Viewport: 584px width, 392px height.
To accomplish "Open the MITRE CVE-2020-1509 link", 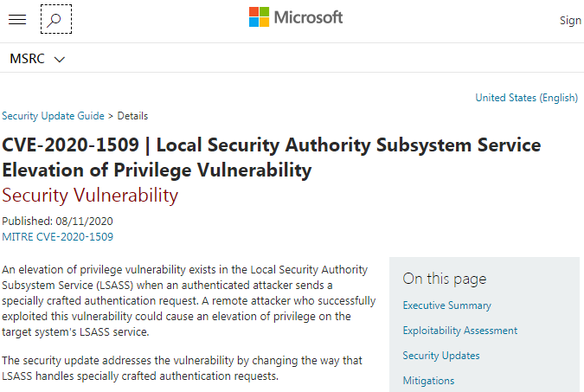I will point(57,236).
